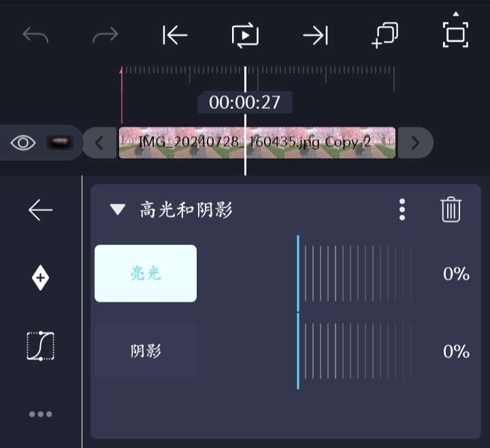Select the layer thumbnail next to eye

(59, 142)
